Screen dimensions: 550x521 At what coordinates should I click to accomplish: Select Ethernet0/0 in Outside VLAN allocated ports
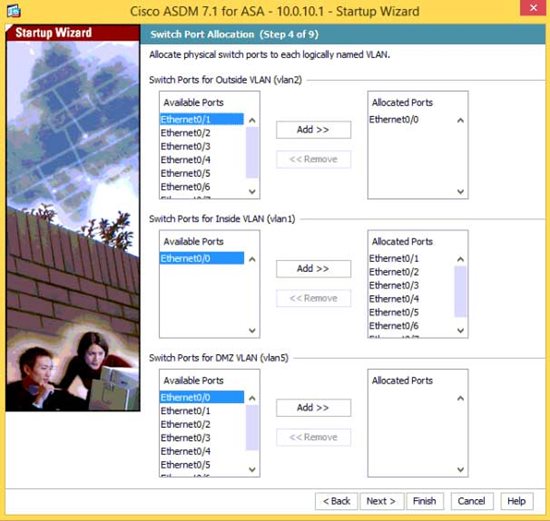pos(410,120)
